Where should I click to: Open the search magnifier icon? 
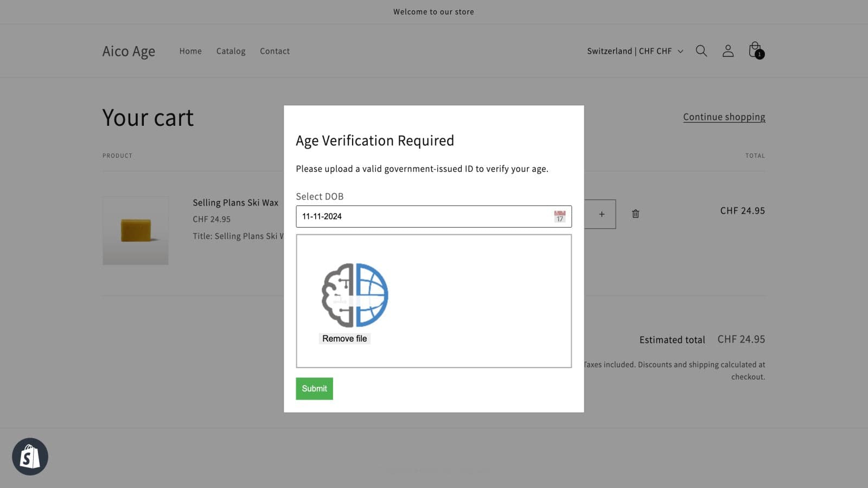(701, 51)
